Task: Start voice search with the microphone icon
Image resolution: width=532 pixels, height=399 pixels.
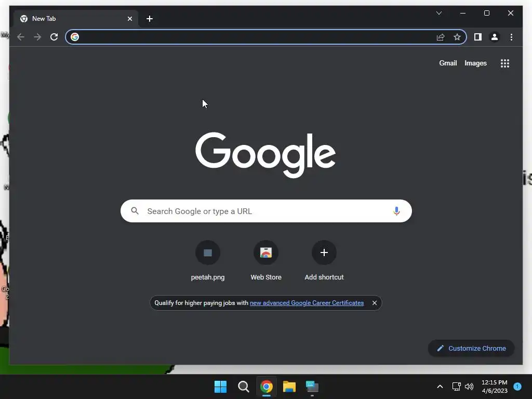Action: pos(396,211)
